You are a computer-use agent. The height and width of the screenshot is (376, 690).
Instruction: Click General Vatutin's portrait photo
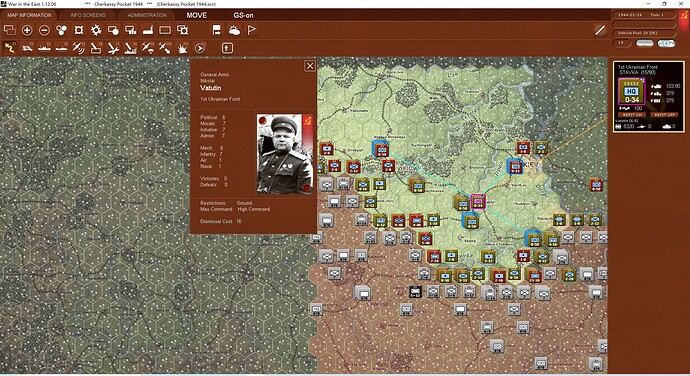[x=285, y=154]
